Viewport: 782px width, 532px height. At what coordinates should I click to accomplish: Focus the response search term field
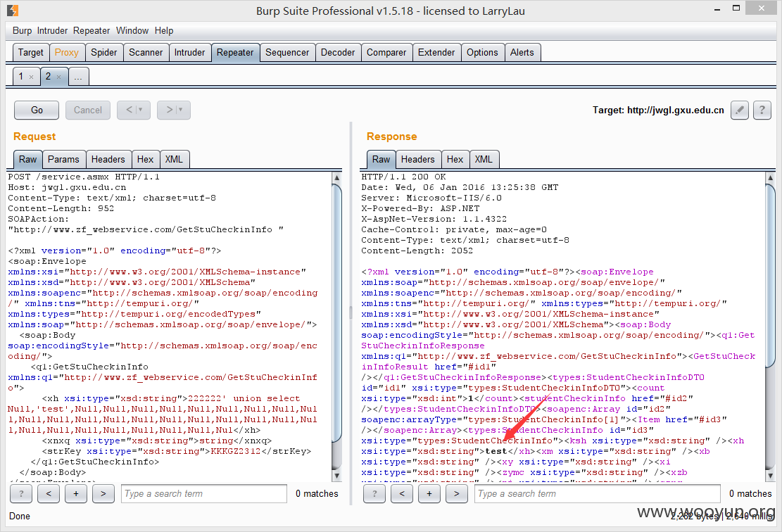point(597,493)
